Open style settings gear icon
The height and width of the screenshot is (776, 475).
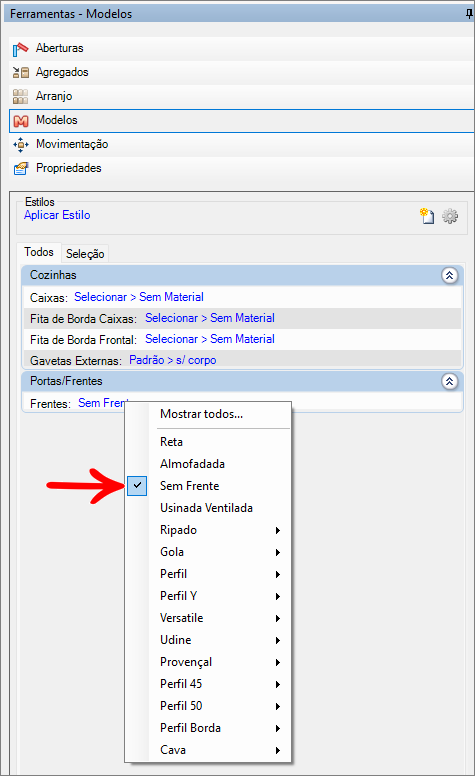click(450, 216)
